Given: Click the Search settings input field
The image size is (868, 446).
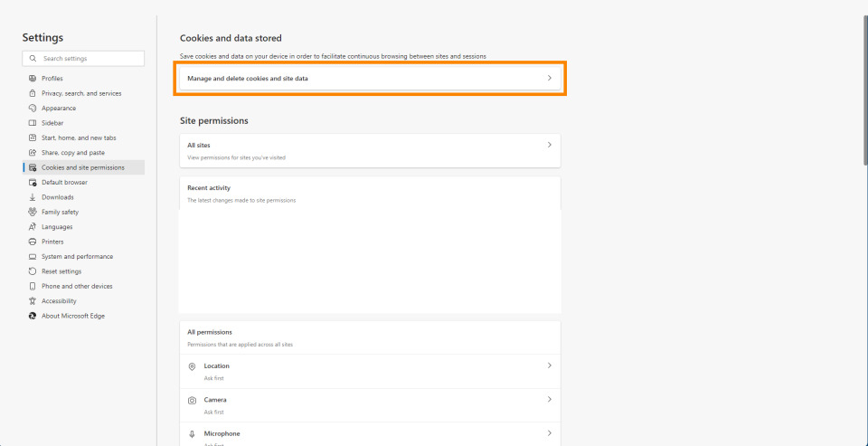Looking at the screenshot, I should (x=90, y=59).
